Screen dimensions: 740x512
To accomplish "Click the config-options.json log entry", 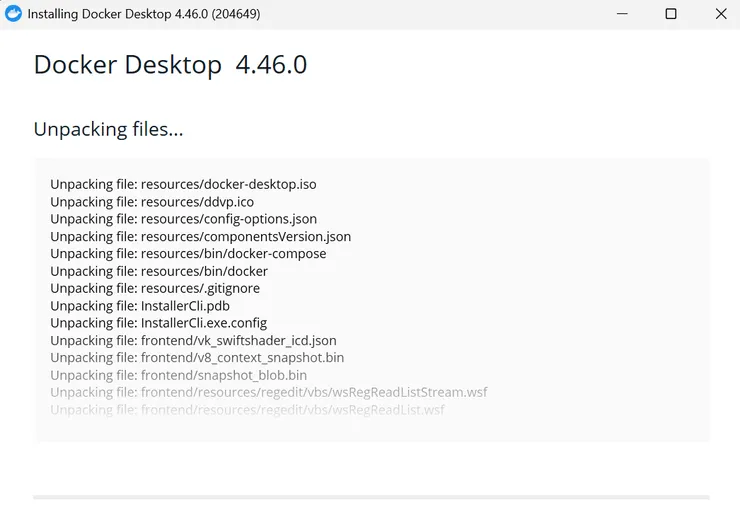I will (x=183, y=219).
